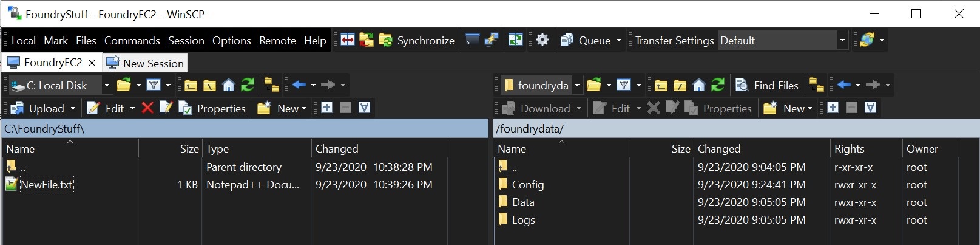Click the remote Open Directory folder icon
This screenshot has width=980, height=245.
(x=594, y=85)
